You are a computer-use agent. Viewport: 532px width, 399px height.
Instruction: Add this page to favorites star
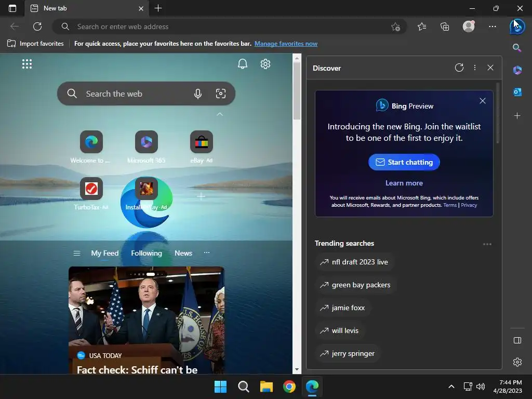tap(395, 27)
